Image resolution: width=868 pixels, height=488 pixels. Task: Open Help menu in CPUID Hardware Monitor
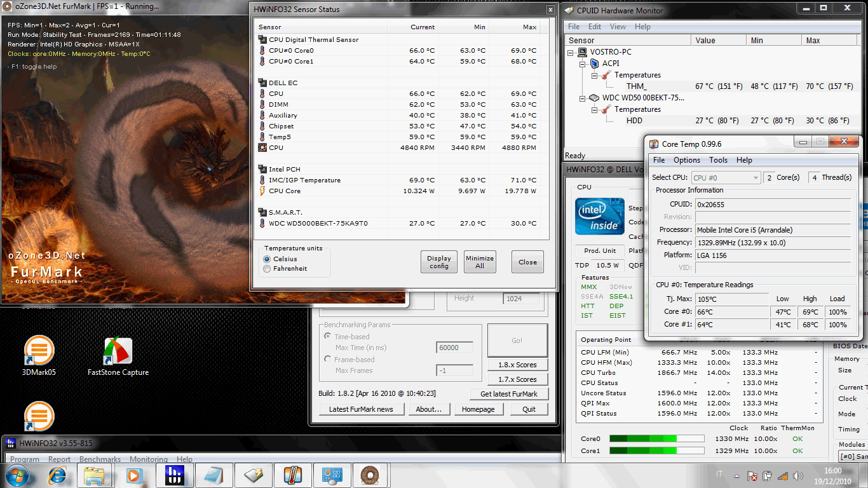(642, 27)
